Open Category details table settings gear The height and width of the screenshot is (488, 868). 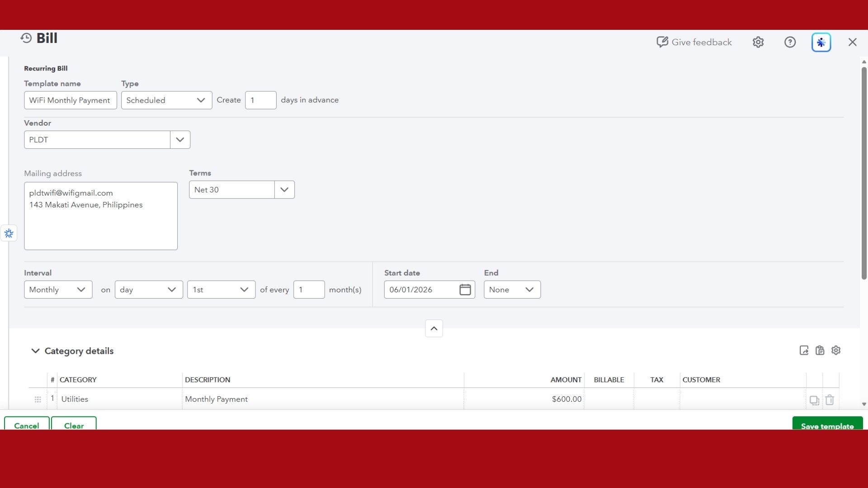coord(836,351)
